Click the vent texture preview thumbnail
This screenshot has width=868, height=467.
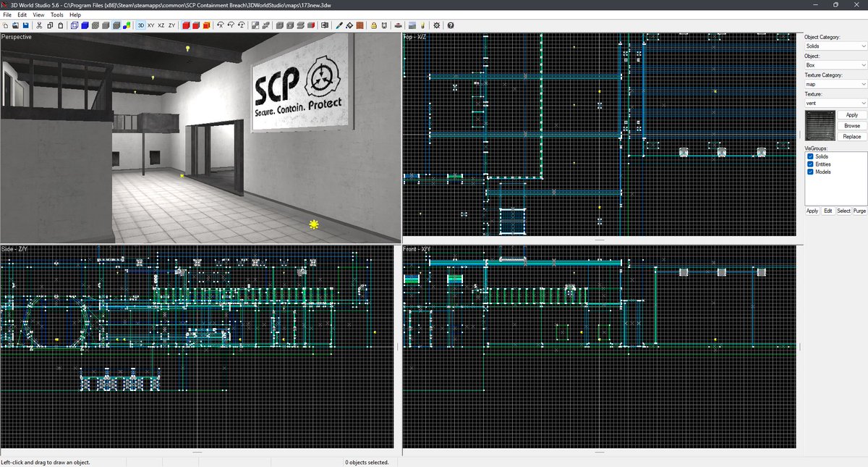click(x=820, y=125)
